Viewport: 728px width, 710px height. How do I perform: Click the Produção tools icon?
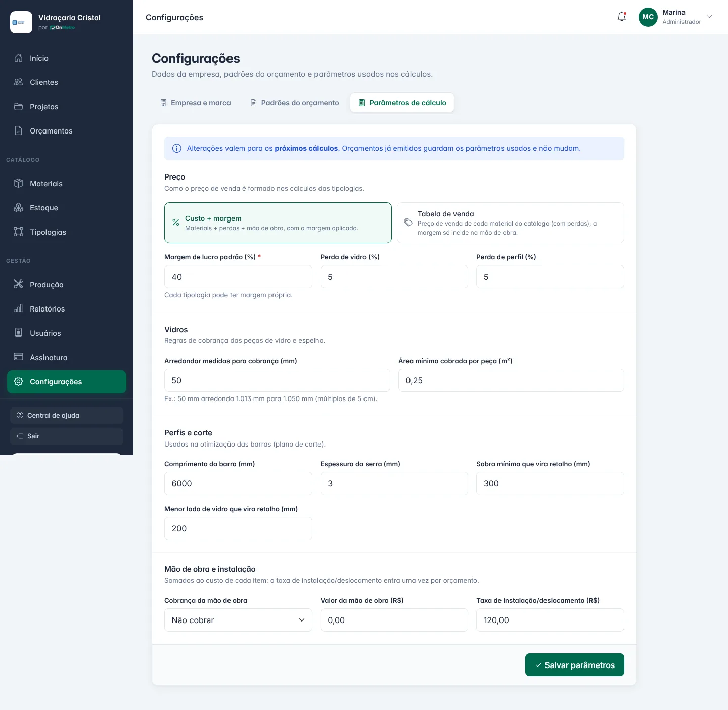pos(19,284)
